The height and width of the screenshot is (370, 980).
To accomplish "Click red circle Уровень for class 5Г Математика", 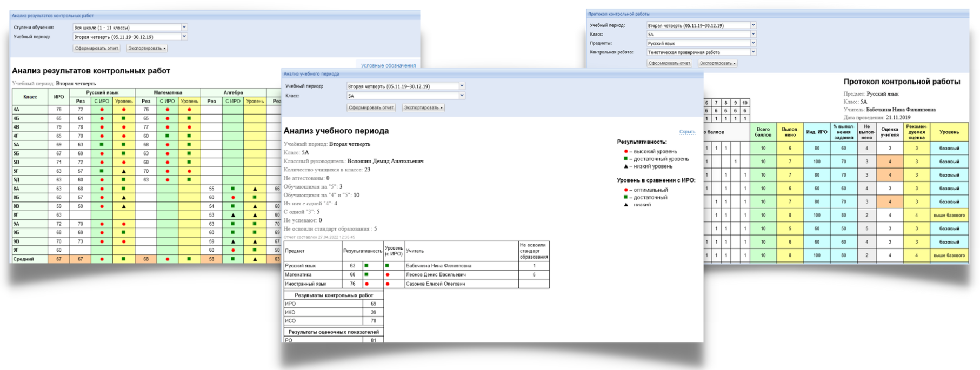I will tap(189, 171).
